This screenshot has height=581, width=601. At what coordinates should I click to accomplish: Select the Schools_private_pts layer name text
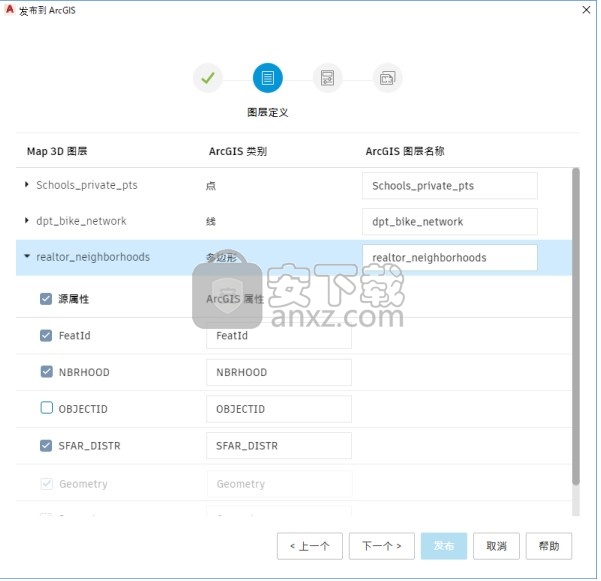click(87, 185)
